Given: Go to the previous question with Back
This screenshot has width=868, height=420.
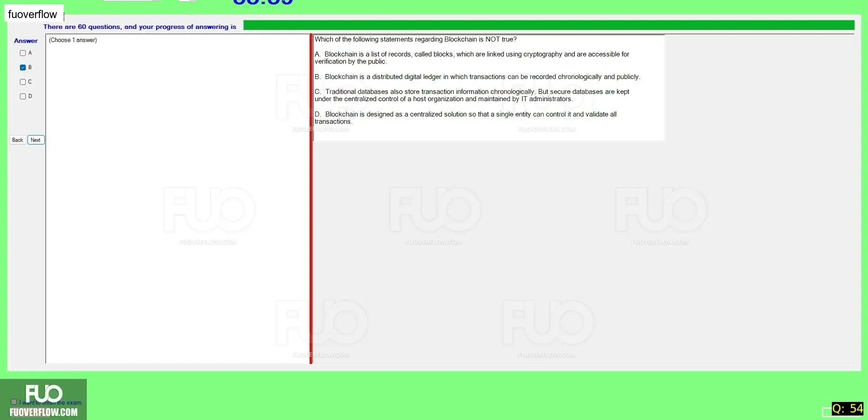Looking at the screenshot, I should pos(18,140).
